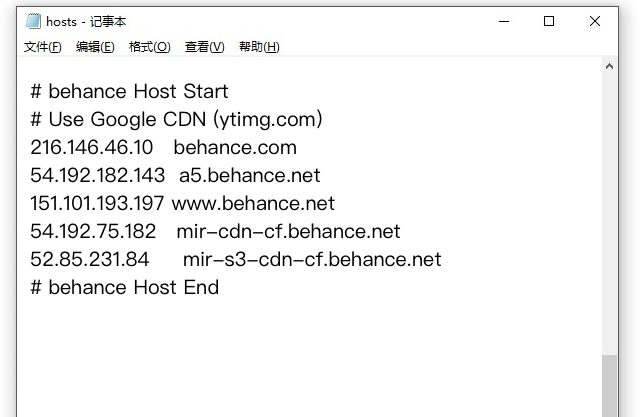Viewport: 644px width, 417px height.
Task: Maximize the hosts Notepad window
Action: coord(549,21)
